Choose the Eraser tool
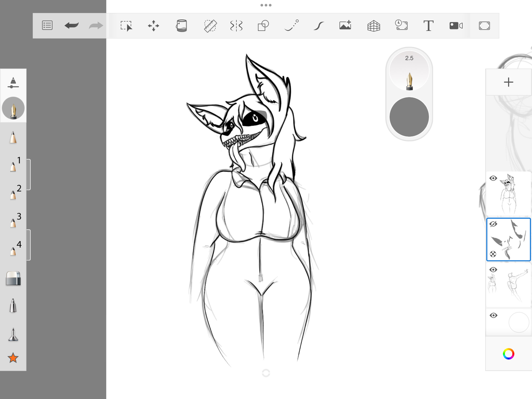Viewport: 532px width, 399px height. pos(13,279)
